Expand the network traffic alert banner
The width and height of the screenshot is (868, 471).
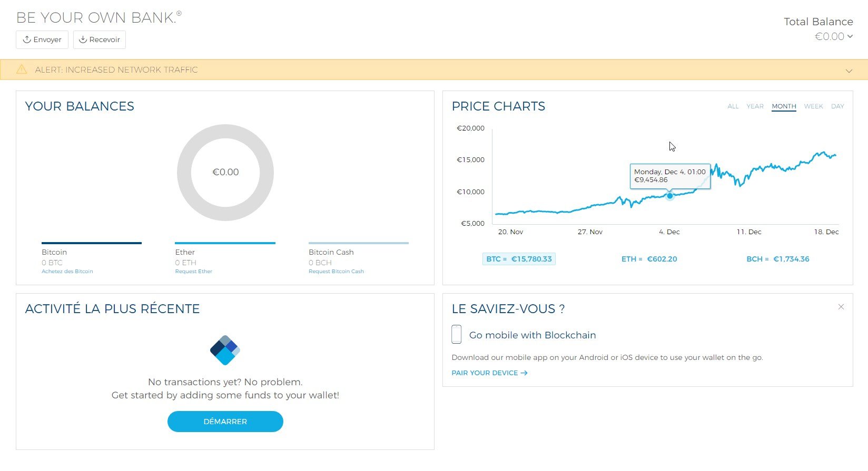tap(849, 71)
